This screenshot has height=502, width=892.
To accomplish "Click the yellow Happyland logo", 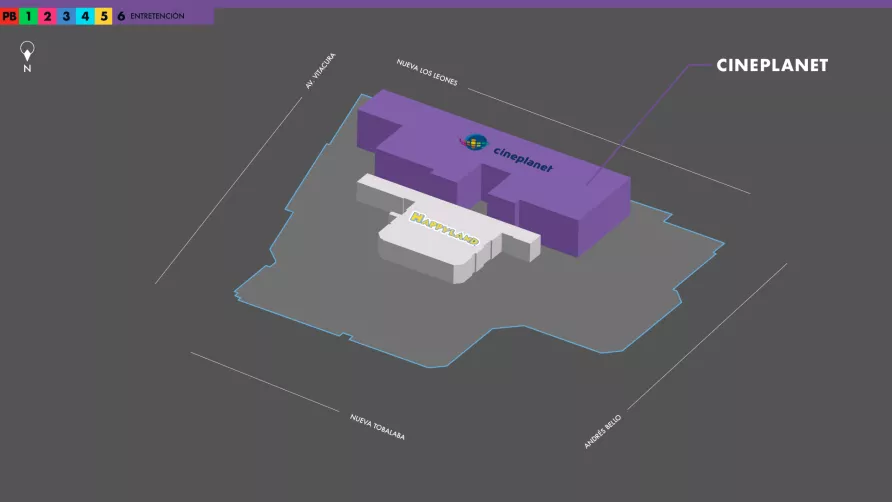I will click(445, 228).
